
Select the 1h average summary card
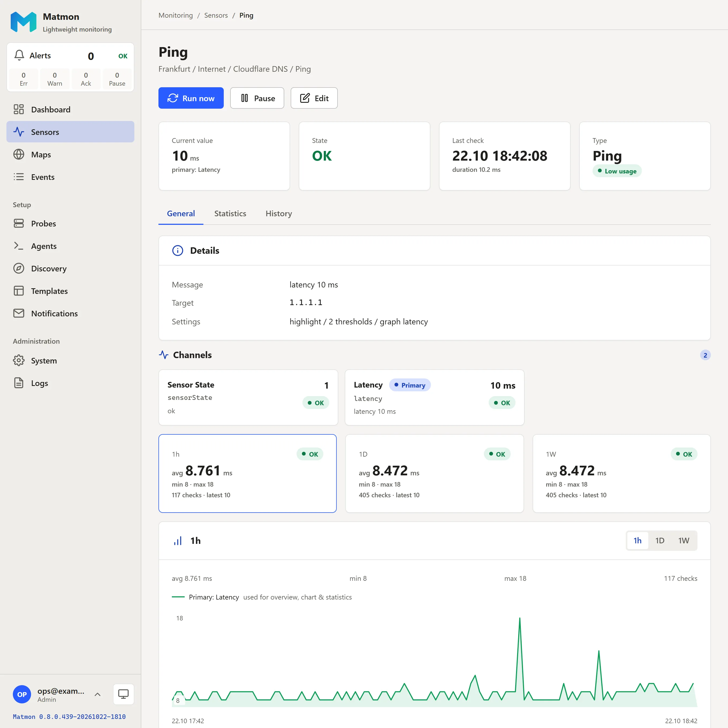tap(247, 473)
